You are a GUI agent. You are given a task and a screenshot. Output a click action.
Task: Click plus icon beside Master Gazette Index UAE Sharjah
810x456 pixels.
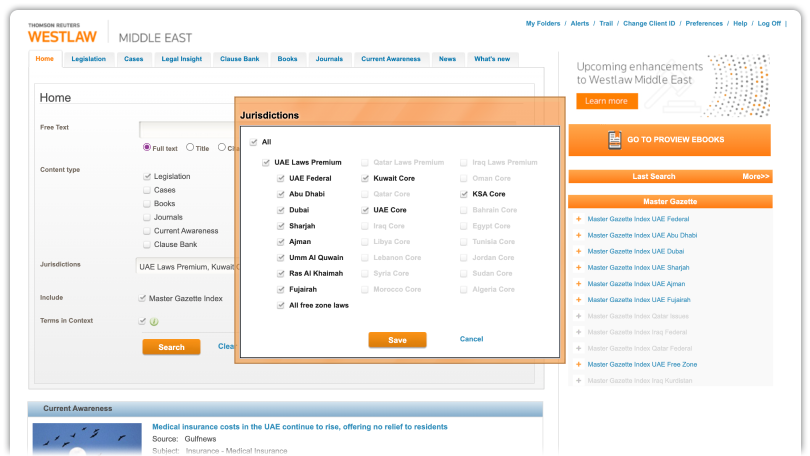[578, 268]
